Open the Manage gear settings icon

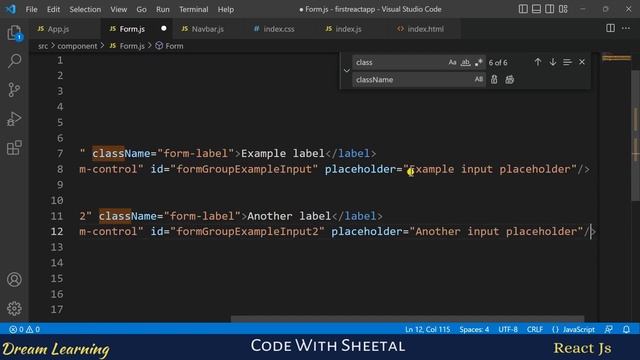(x=14, y=309)
